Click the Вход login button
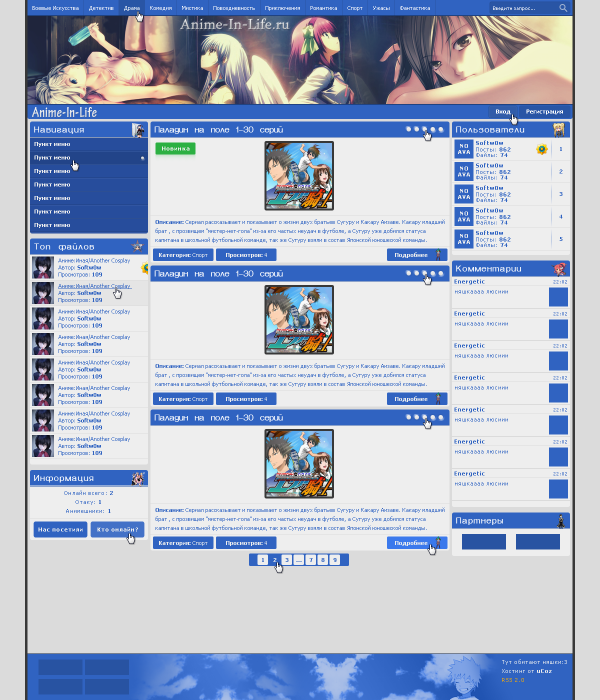The height and width of the screenshot is (700, 600). point(503,111)
